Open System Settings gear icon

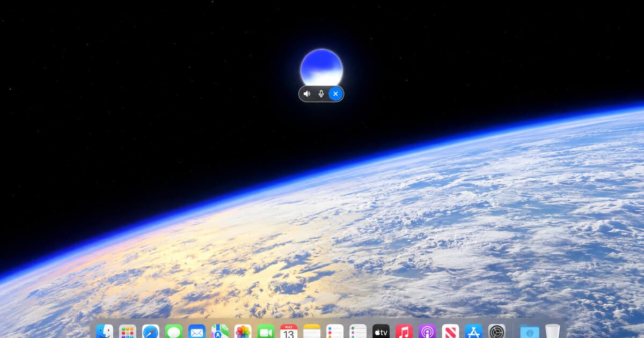496,331
